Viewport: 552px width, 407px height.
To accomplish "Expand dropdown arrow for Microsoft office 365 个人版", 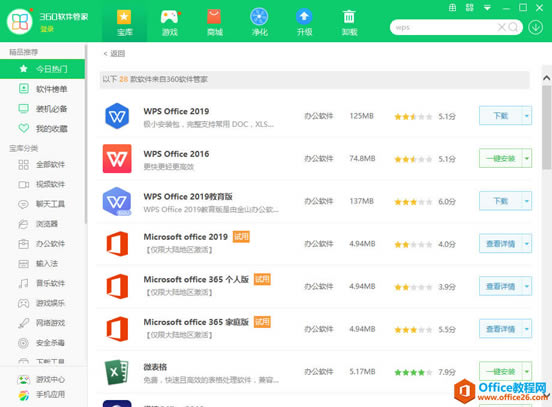I will pyautogui.click(x=527, y=286).
